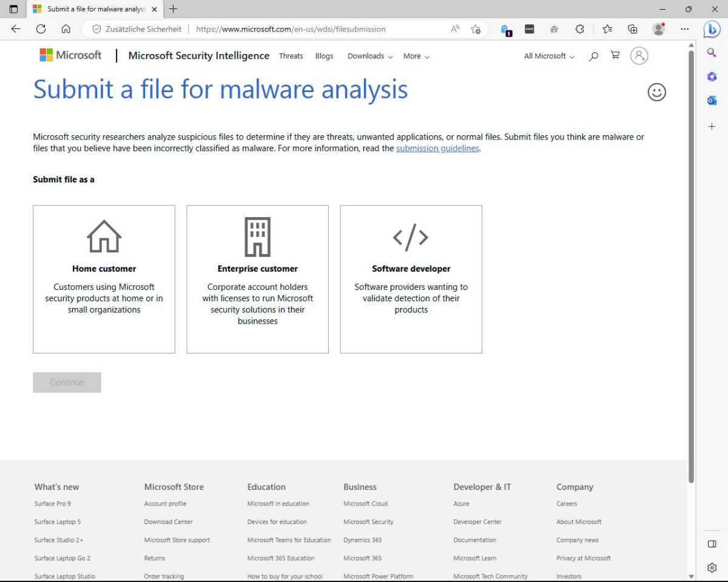
Task: Toggle the sidebar visibility icon at bottom
Action: pyautogui.click(x=712, y=544)
